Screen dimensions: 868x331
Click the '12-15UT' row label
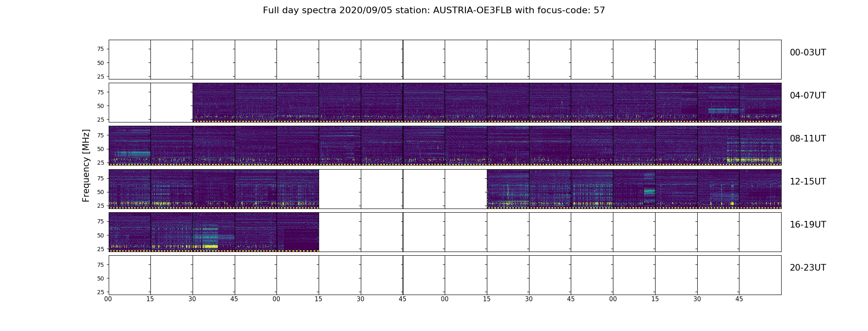[808, 182]
